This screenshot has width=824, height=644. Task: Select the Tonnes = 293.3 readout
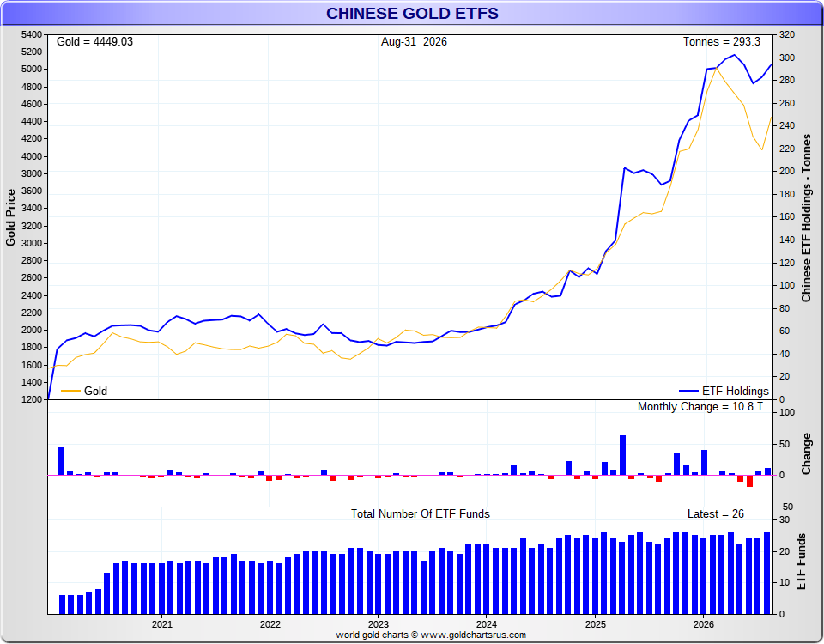click(722, 41)
